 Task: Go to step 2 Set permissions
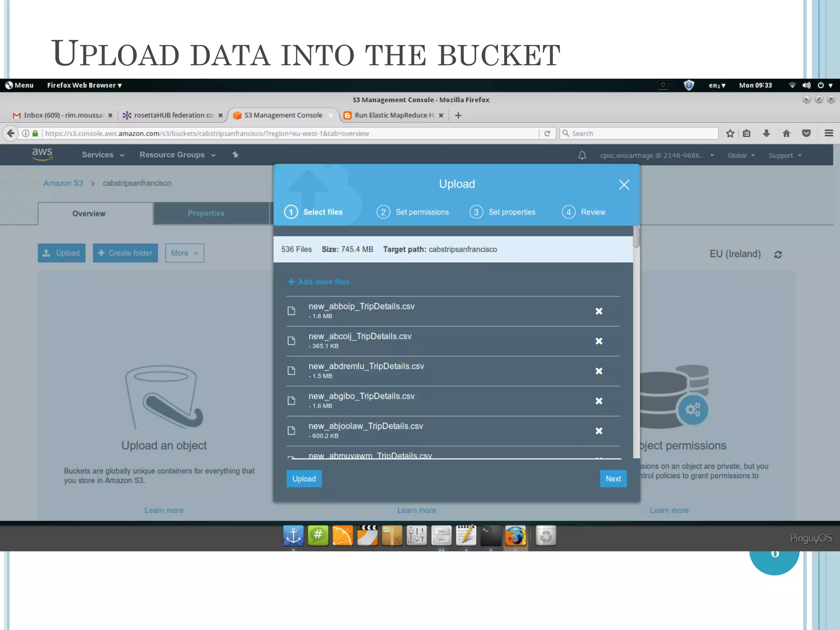click(413, 212)
